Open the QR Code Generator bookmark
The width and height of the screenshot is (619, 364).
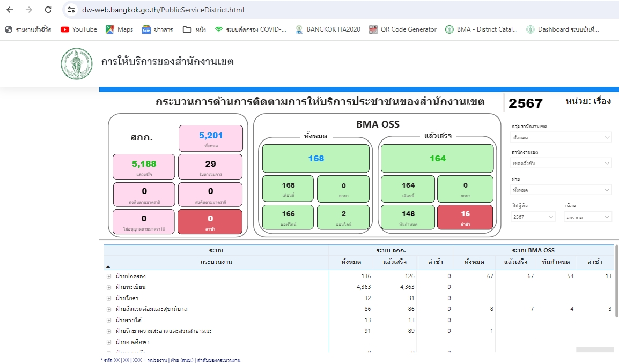tap(403, 29)
